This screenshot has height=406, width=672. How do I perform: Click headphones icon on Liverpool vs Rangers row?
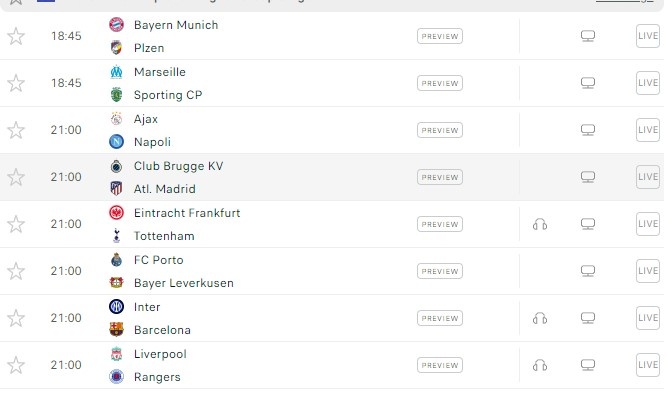point(540,365)
